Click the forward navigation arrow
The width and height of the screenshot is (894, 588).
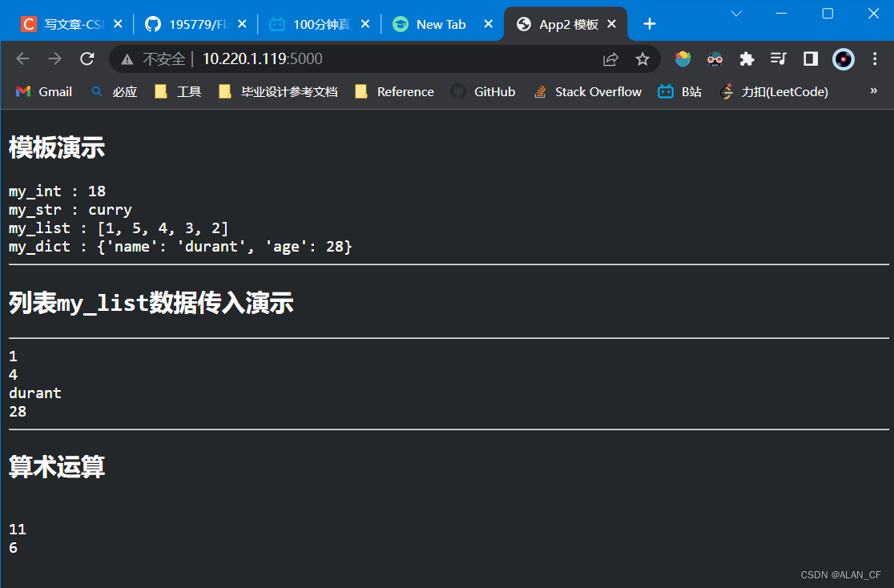point(54,58)
